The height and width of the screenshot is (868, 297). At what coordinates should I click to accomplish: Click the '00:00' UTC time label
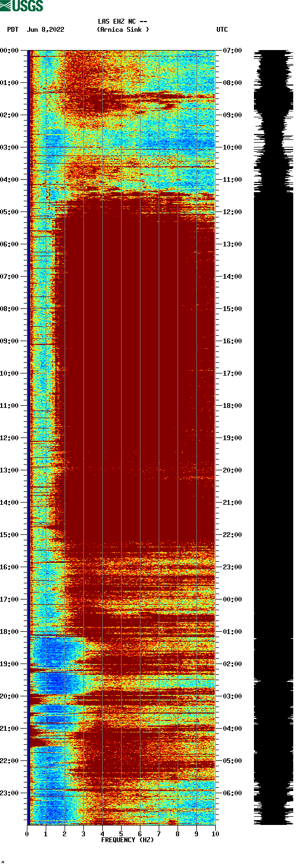(x=232, y=599)
